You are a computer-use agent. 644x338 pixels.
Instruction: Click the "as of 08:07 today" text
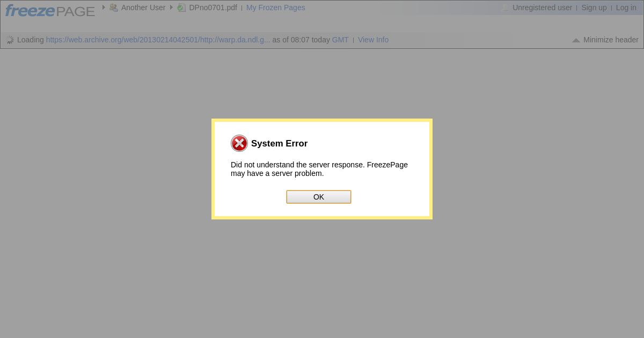pos(301,40)
